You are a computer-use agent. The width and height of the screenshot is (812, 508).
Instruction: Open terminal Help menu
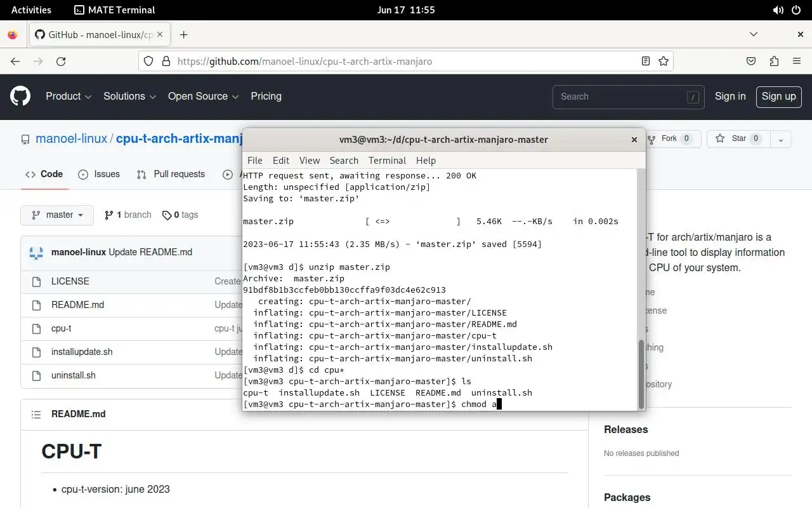[x=426, y=161]
